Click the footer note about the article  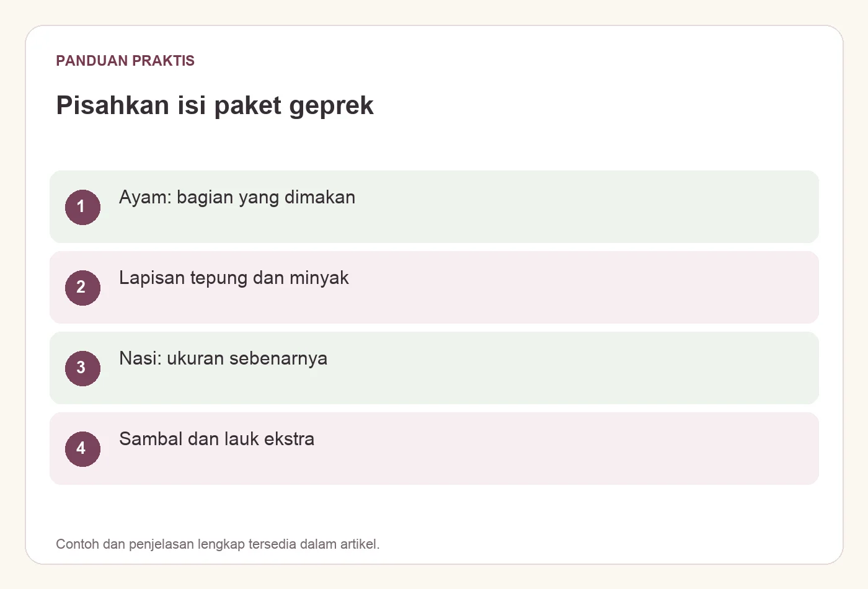click(x=218, y=544)
